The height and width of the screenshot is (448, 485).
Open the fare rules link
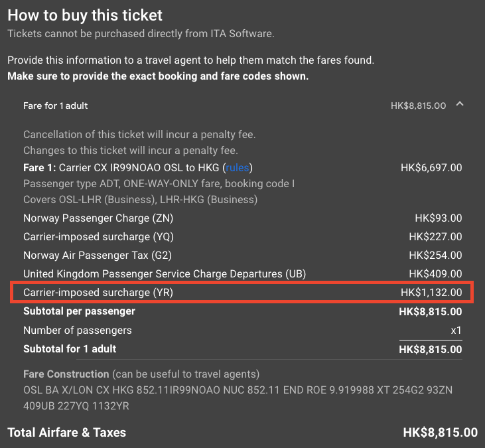click(x=238, y=168)
